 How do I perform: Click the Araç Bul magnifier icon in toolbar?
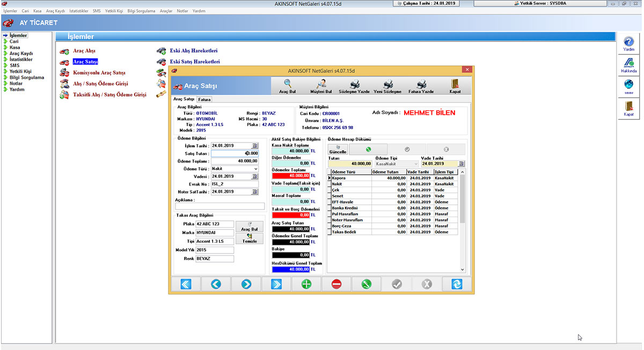(x=287, y=85)
